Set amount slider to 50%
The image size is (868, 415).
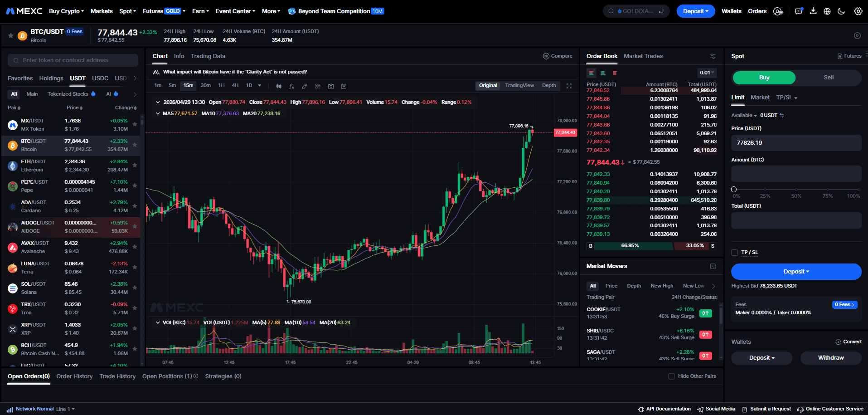pyautogui.click(x=796, y=190)
